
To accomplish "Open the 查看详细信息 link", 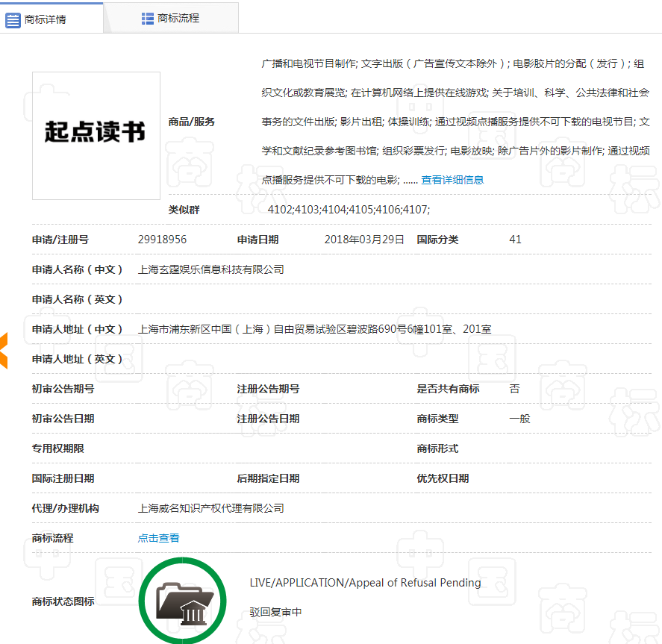I will coord(452,180).
